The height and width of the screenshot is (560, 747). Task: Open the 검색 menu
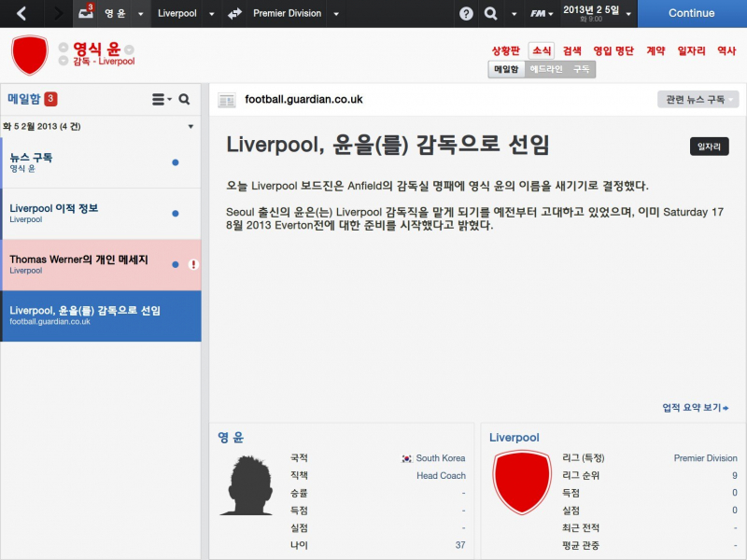coord(572,50)
